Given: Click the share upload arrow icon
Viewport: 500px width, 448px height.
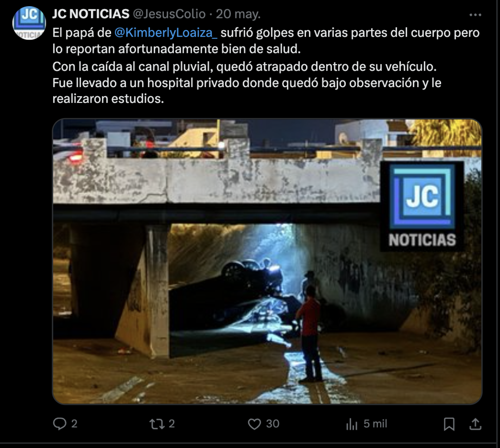Looking at the screenshot, I should [x=475, y=424].
